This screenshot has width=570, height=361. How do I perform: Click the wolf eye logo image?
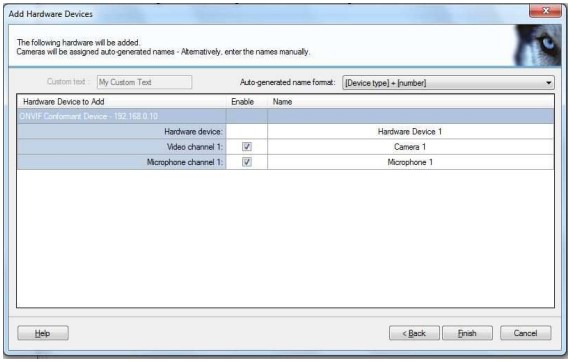[537, 45]
